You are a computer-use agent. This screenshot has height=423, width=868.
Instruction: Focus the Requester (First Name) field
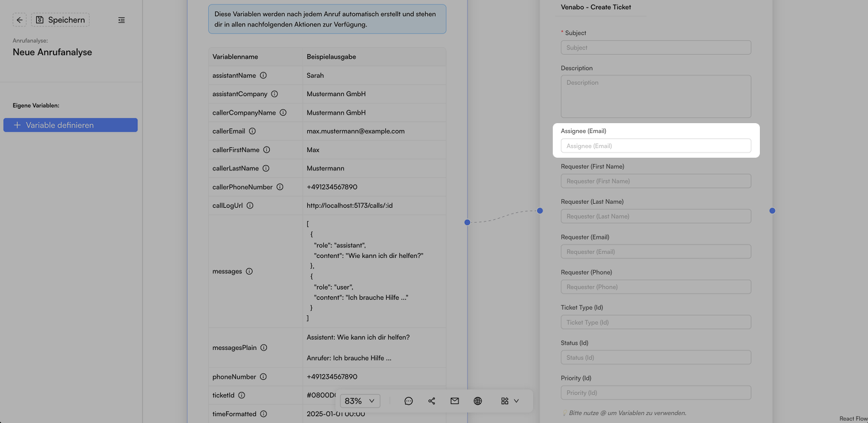coord(656,181)
